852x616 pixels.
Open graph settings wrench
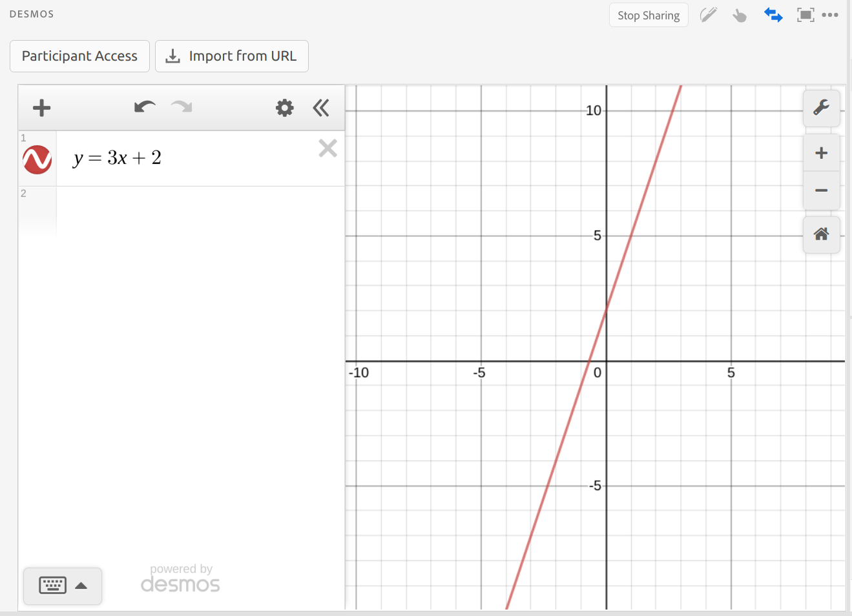[822, 108]
